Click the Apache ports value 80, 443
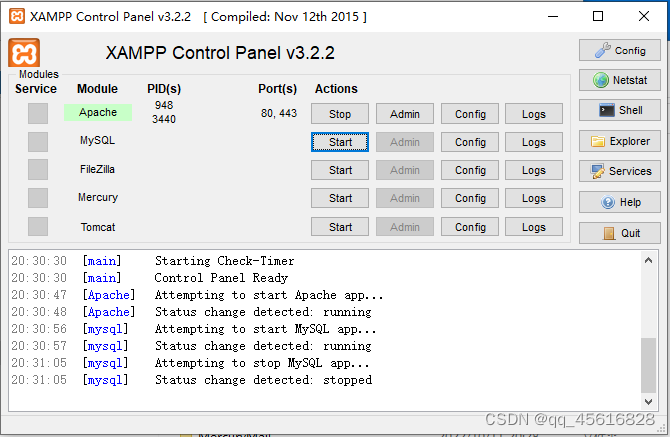Image resolution: width=670 pixels, height=437 pixels. 279,113
